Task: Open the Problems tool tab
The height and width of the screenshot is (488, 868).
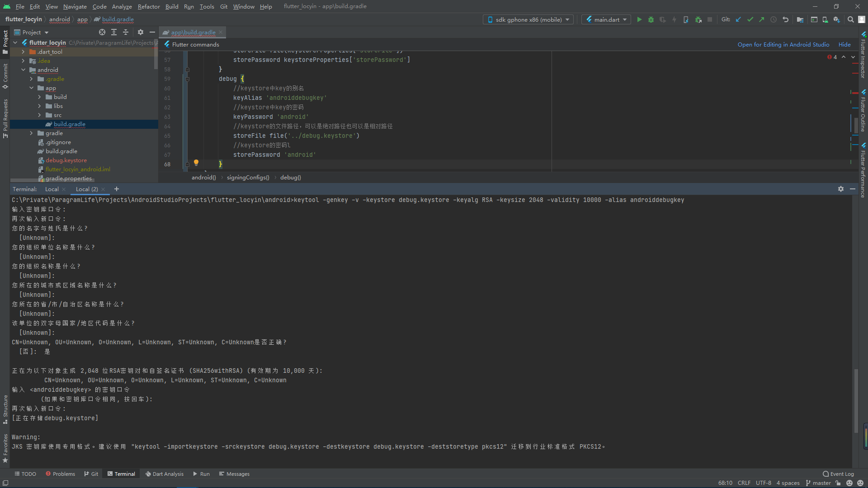Action: point(60,474)
